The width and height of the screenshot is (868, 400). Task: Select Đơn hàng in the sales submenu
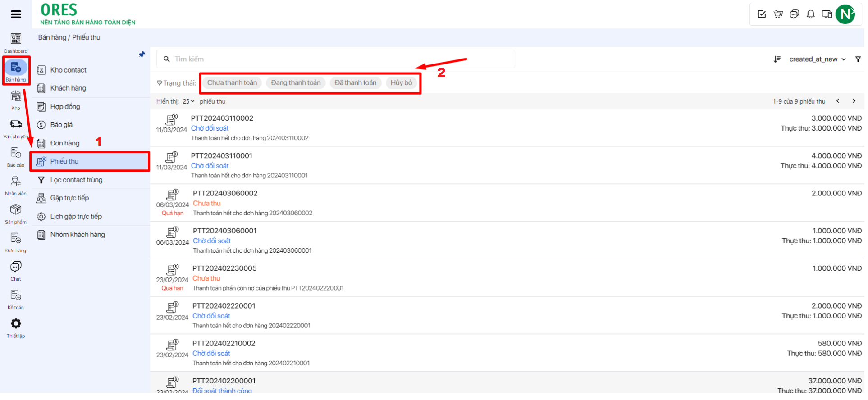[x=65, y=143]
